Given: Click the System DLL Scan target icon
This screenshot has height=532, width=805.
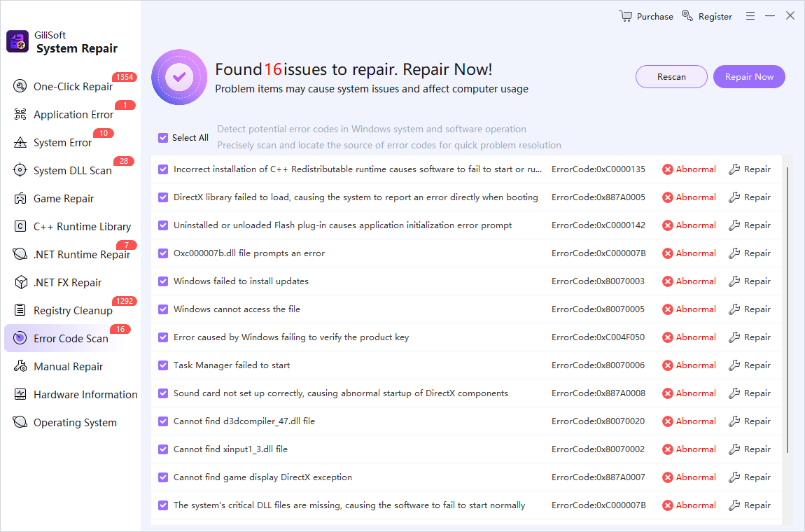Looking at the screenshot, I should pyautogui.click(x=20, y=170).
